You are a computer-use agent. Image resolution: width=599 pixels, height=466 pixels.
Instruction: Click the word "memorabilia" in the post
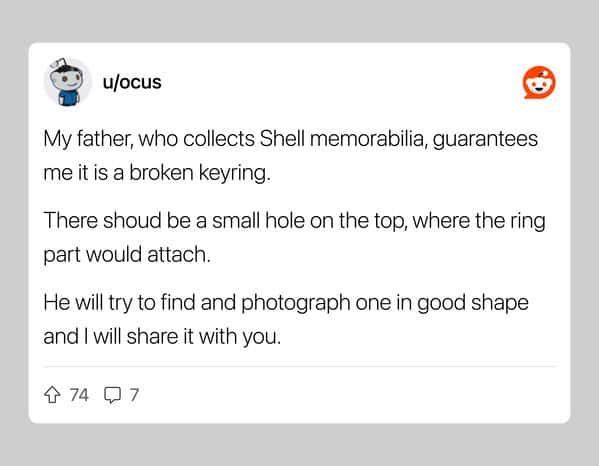[x=367, y=138]
